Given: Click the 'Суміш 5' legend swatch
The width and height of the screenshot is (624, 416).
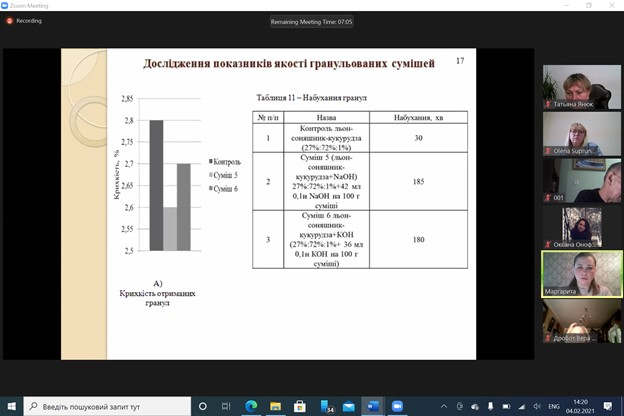Looking at the screenshot, I should click(x=211, y=175).
